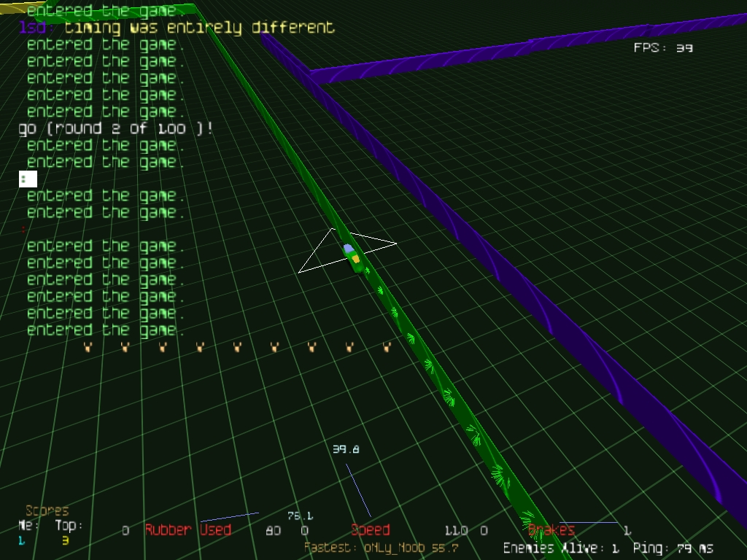Click the player's lightcycle on the green trail
Viewport: 747px width, 560px height.
352,257
